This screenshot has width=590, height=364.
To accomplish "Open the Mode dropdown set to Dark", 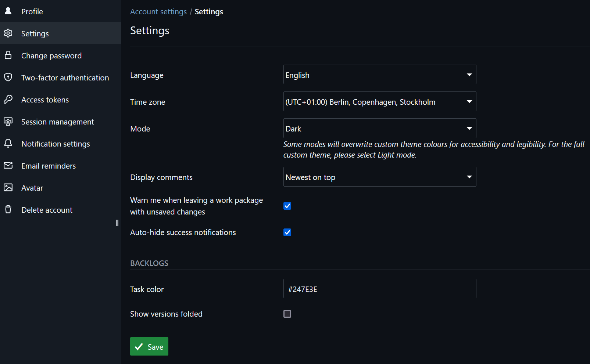I will pyautogui.click(x=380, y=128).
